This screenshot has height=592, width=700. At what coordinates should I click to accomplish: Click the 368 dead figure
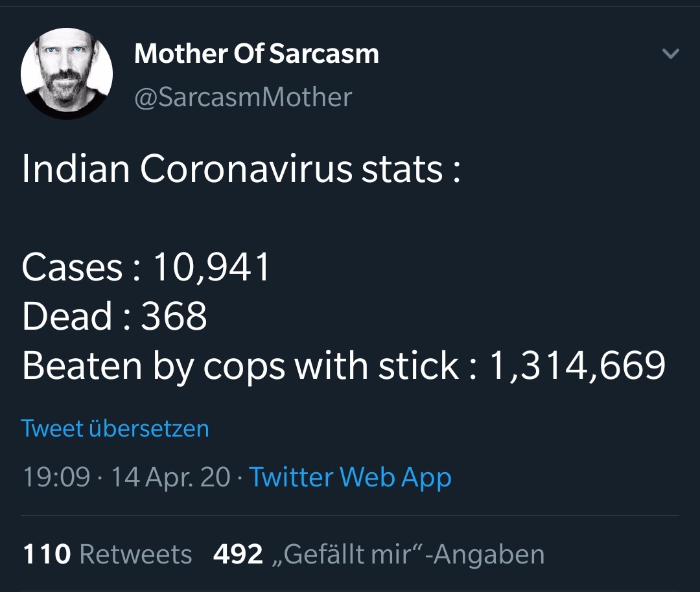174,317
